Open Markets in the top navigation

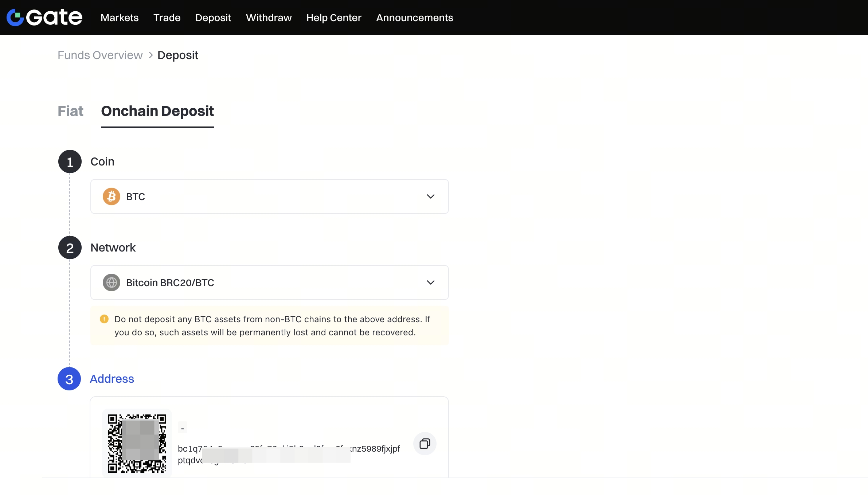(x=120, y=17)
